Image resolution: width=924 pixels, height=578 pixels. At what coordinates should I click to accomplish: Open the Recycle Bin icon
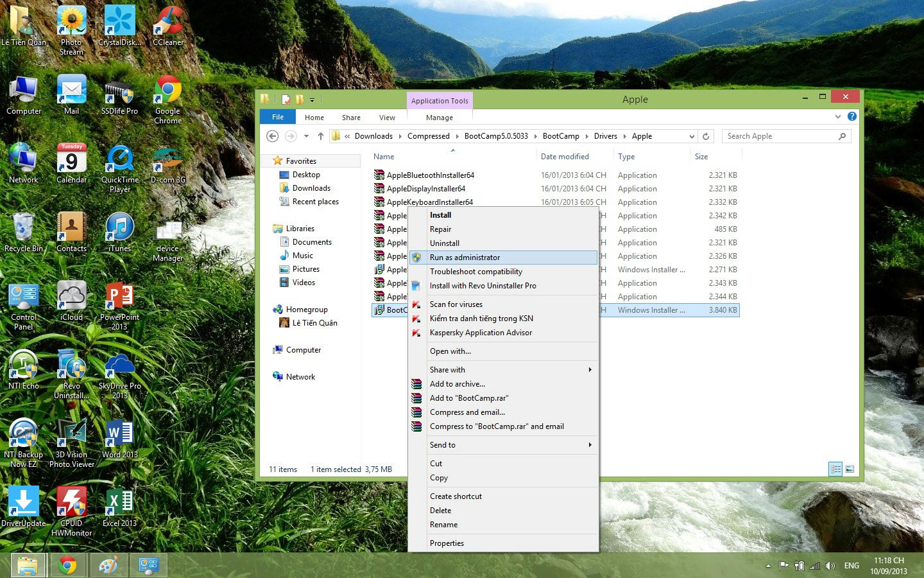click(23, 232)
